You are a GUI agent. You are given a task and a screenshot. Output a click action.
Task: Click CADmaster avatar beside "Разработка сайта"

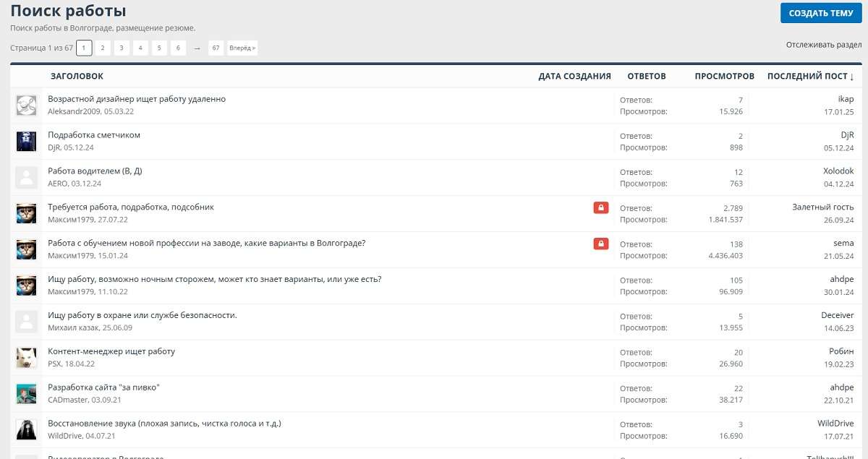click(27, 394)
